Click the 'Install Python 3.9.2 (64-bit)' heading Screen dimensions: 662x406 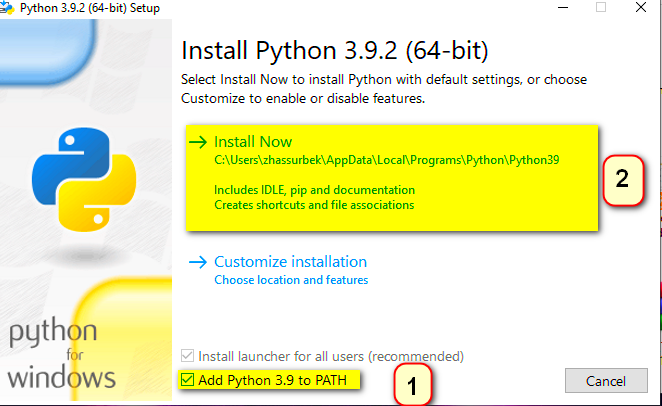click(x=335, y=51)
